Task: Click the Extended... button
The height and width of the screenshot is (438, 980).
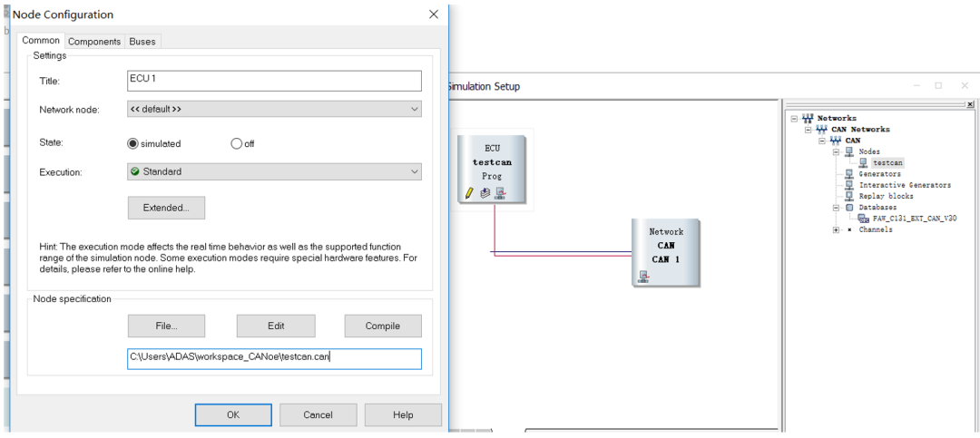Action: coord(166,208)
